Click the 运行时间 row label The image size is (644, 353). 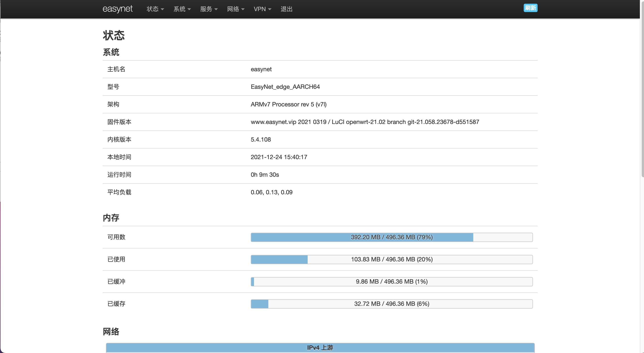119,174
